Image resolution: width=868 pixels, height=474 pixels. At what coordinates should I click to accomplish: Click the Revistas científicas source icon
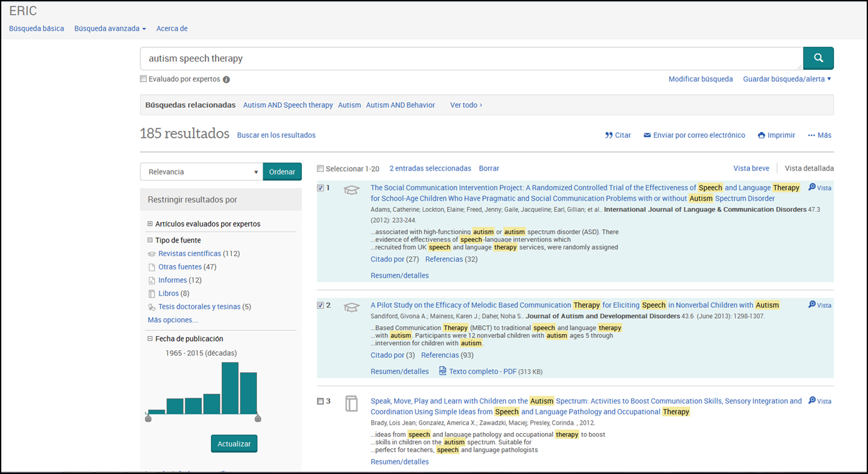coord(152,254)
